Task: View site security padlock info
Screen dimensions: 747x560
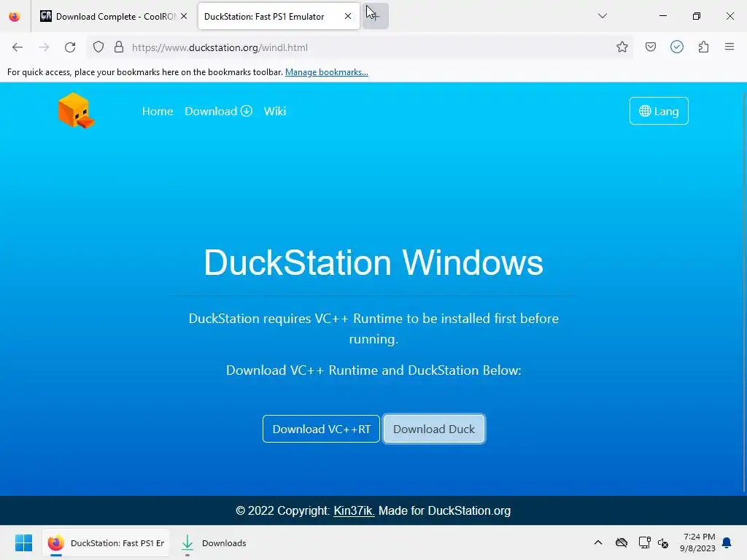Action: [x=119, y=47]
